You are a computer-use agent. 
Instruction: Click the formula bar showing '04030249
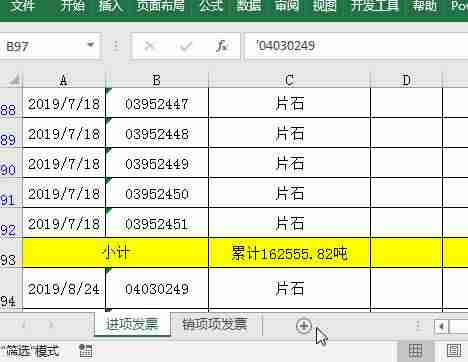click(x=357, y=46)
